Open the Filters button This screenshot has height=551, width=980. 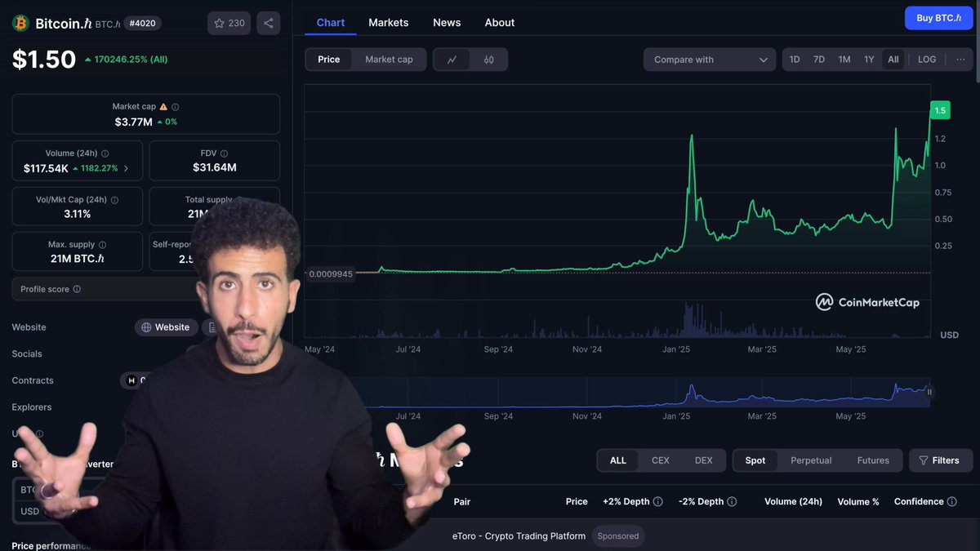[x=941, y=460]
